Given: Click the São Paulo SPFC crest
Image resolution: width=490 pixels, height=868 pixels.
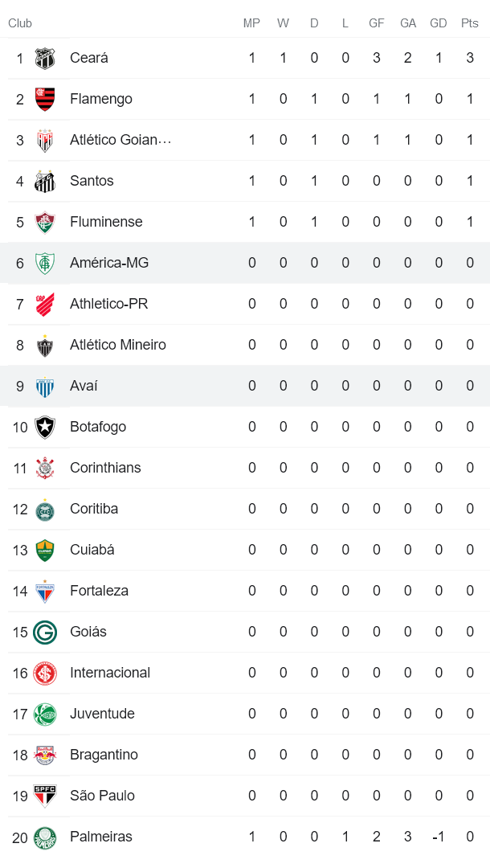Looking at the screenshot, I should 45,796.
